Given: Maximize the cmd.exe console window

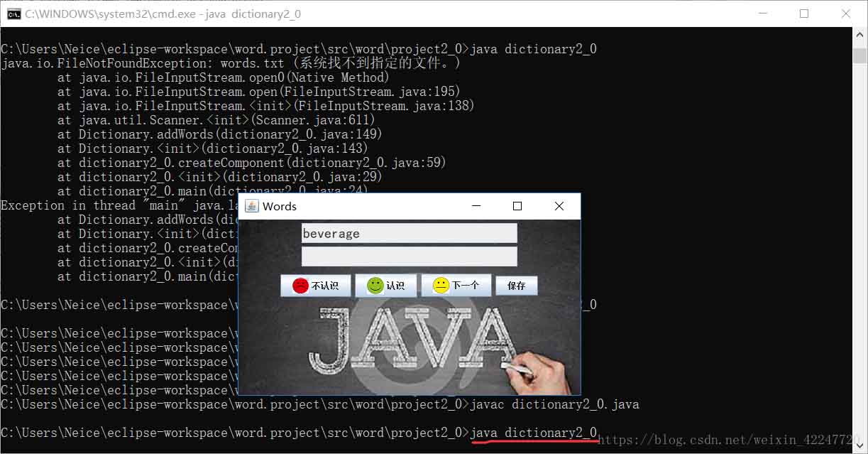Looking at the screenshot, I should 804,13.
